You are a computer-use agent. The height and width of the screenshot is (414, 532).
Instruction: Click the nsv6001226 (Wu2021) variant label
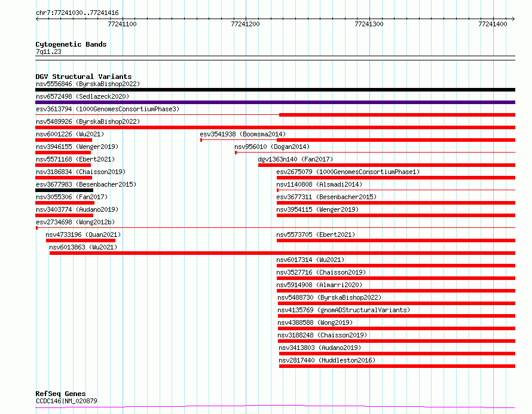(x=70, y=134)
